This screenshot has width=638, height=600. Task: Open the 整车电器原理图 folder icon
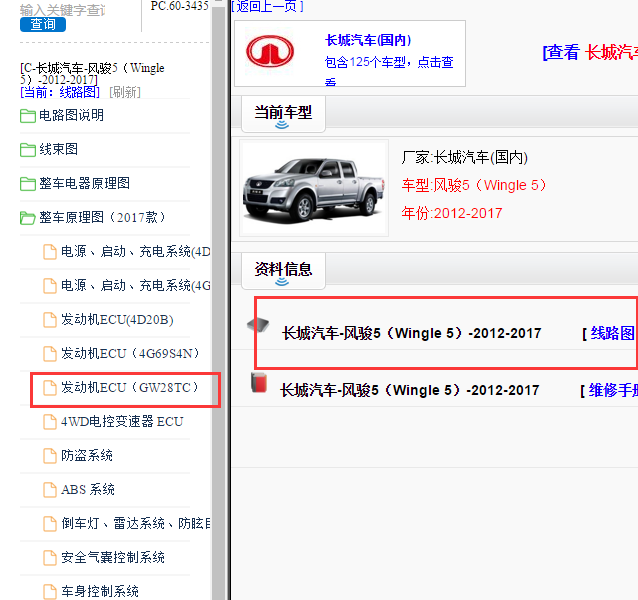(28, 184)
